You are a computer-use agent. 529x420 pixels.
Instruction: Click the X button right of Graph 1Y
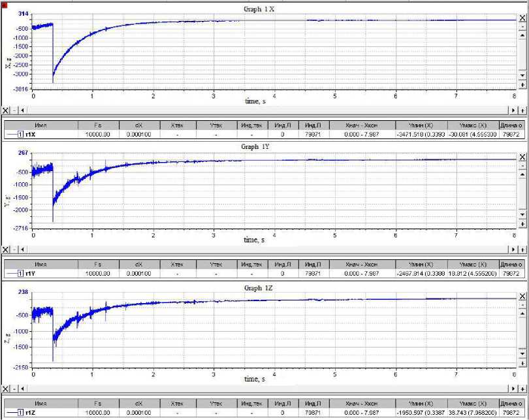click(x=522, y=157)
